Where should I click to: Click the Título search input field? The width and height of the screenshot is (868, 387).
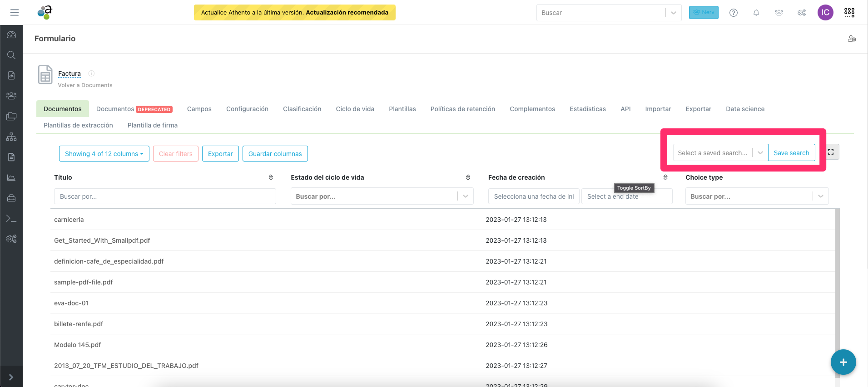pos(165,196)
